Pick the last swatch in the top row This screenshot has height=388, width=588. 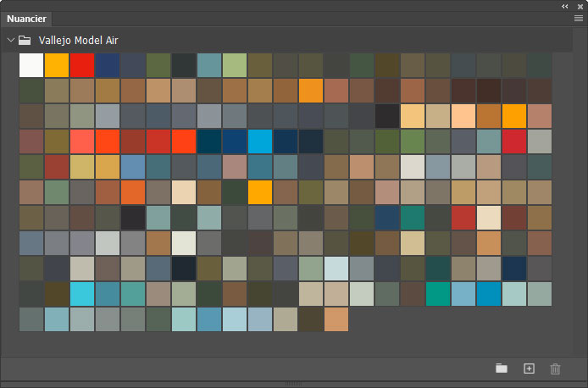[540, 65]
